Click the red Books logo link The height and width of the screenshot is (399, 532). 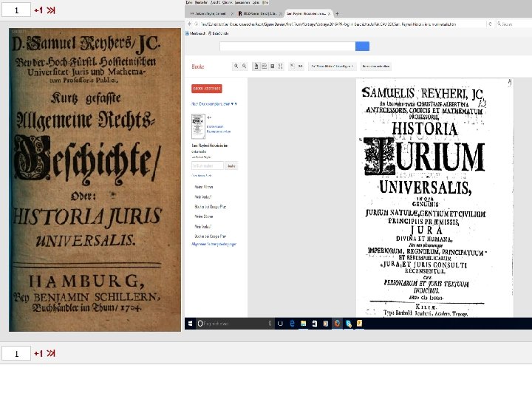pos(198,66)
